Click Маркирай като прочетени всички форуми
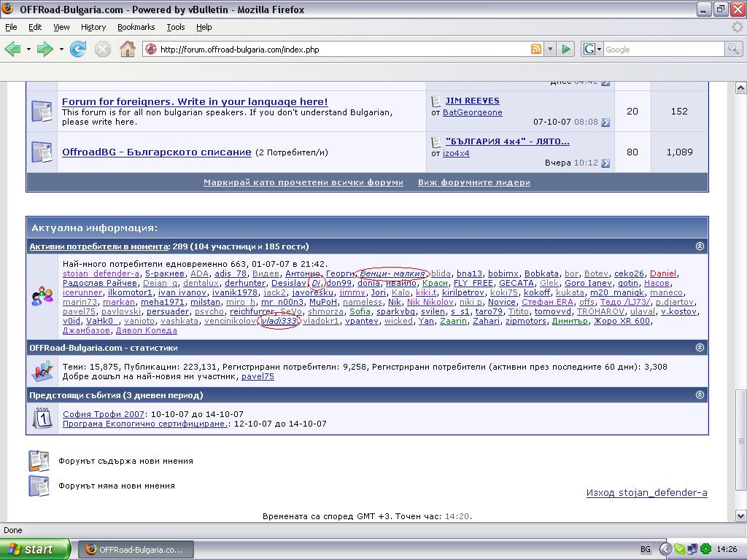Image resolution: width=747 pixels, height=560 pixels. (303, 182)
